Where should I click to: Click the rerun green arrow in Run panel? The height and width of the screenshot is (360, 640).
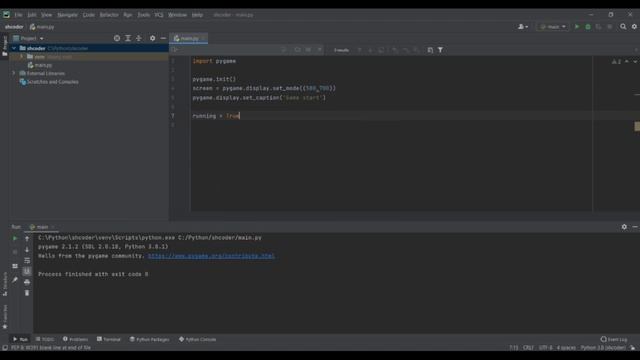pyautogui.click(x=15, y=238)
